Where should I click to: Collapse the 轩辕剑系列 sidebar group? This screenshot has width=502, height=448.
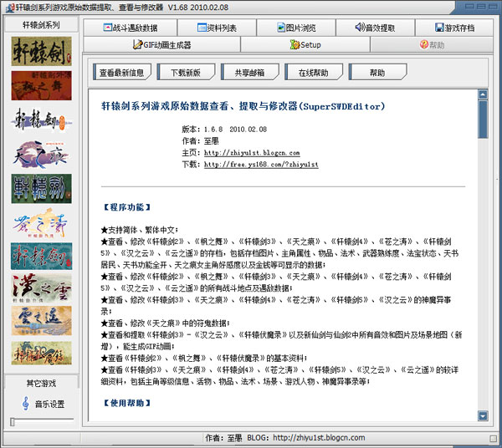tap(40, 24)
